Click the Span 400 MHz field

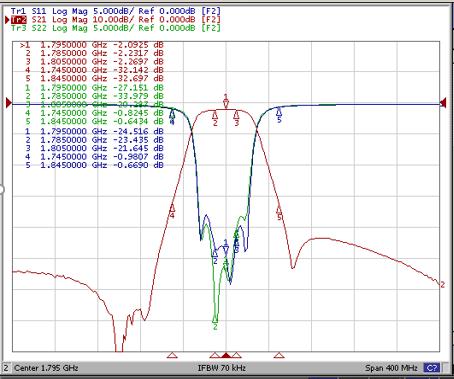coord(391,368)
